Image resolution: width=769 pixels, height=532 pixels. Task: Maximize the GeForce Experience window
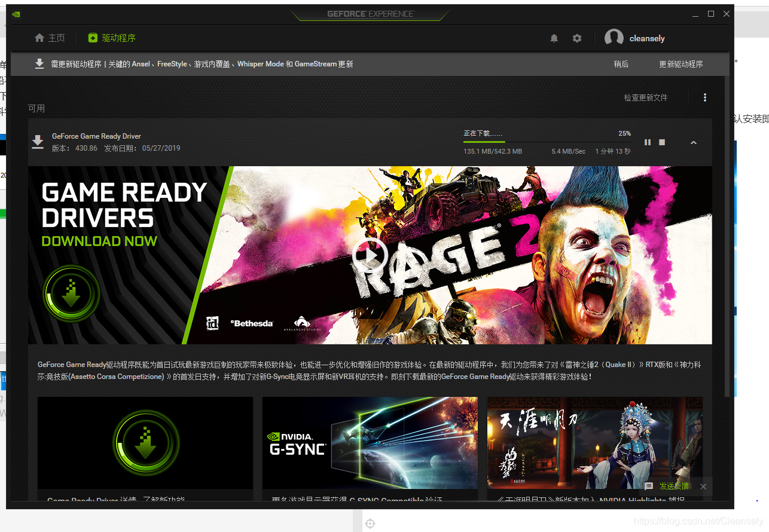click(x=711, y=14)
